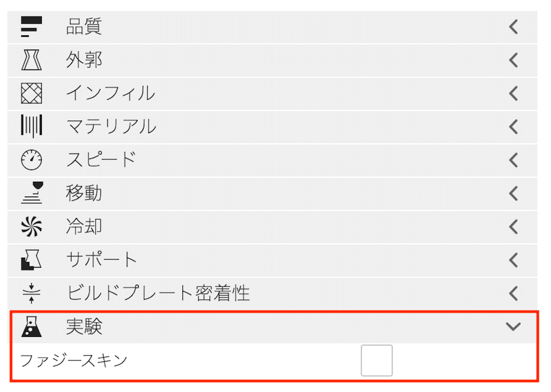Expand the 品質 section chevron
The height and width of the screenshot is (392, 551).
514,26
